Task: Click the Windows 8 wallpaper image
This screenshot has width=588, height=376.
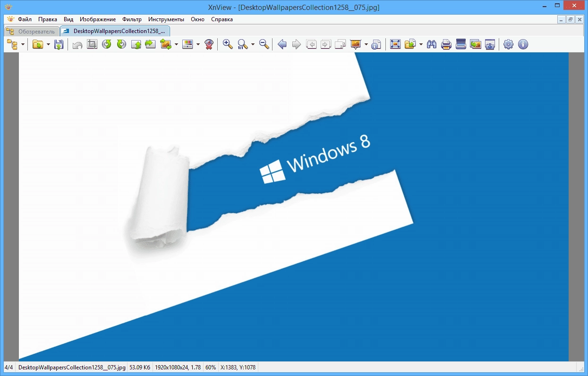Action: point(294,207)
